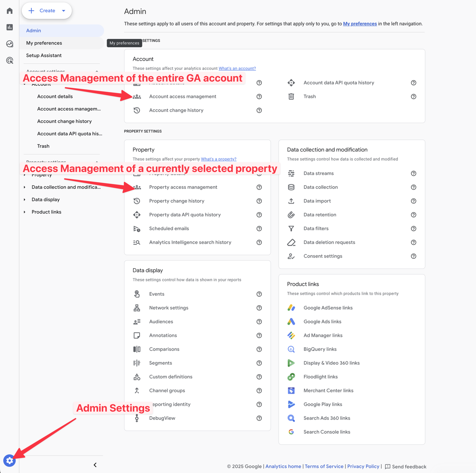Open the "What's an account?" link

click(237, 68)
